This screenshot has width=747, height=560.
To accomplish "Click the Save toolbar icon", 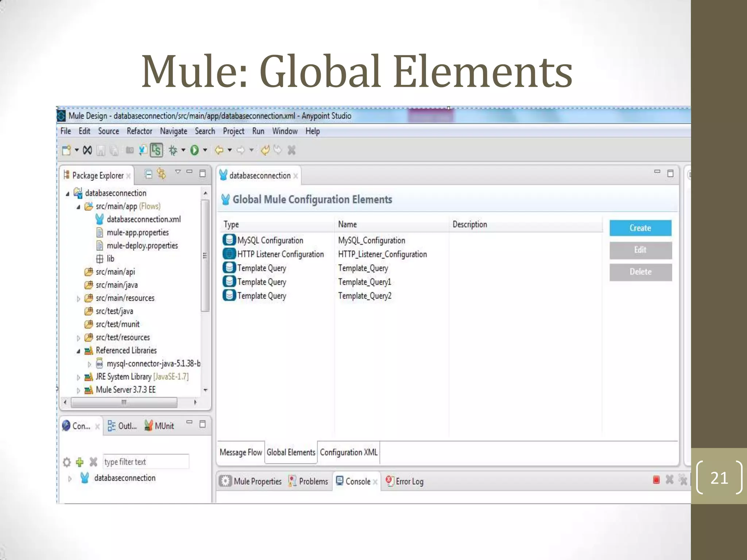I will pos(101,150).
